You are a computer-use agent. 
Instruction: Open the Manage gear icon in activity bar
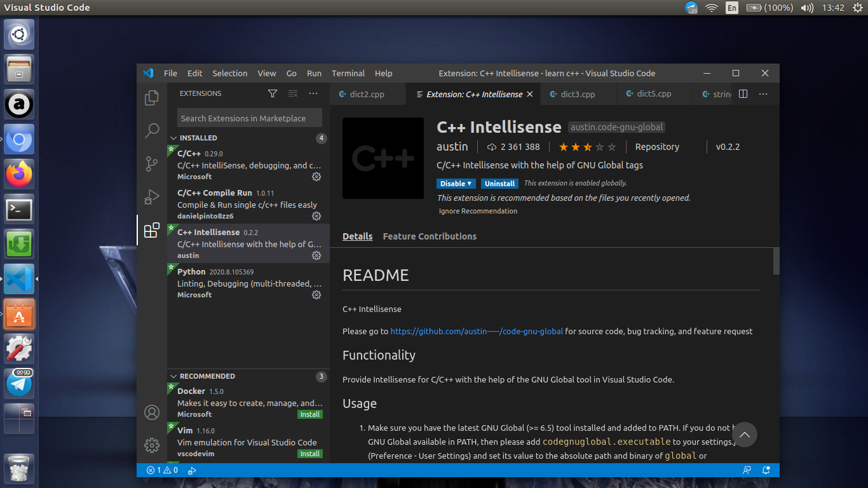(x=152, y=445)
